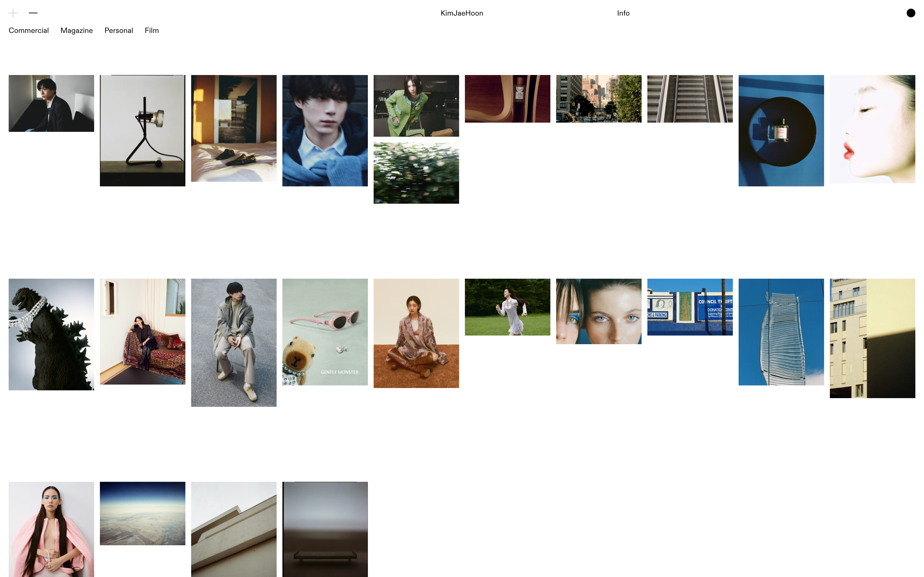View the girl running on grass photo
The height and width of the screenshot is (577, 924).
(507, 307)
